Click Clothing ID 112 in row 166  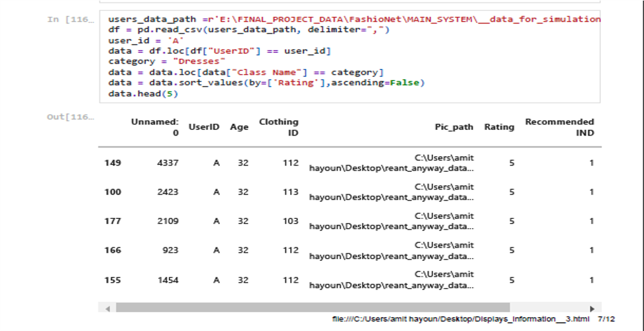(290, 250)
